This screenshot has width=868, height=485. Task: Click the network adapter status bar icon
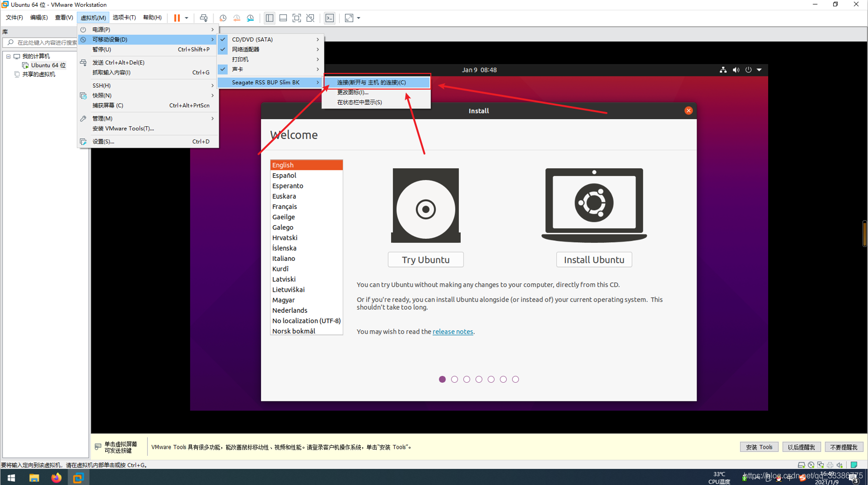[x=821, y=465]
